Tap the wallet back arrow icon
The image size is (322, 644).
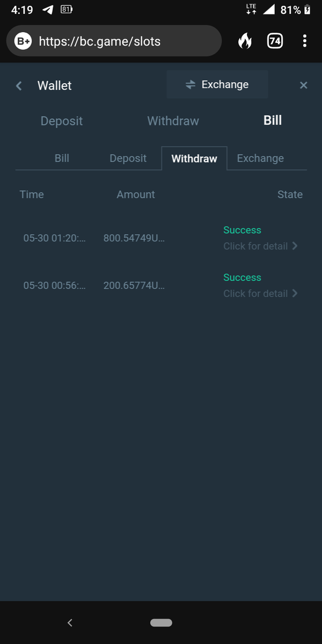click(19, 86)
